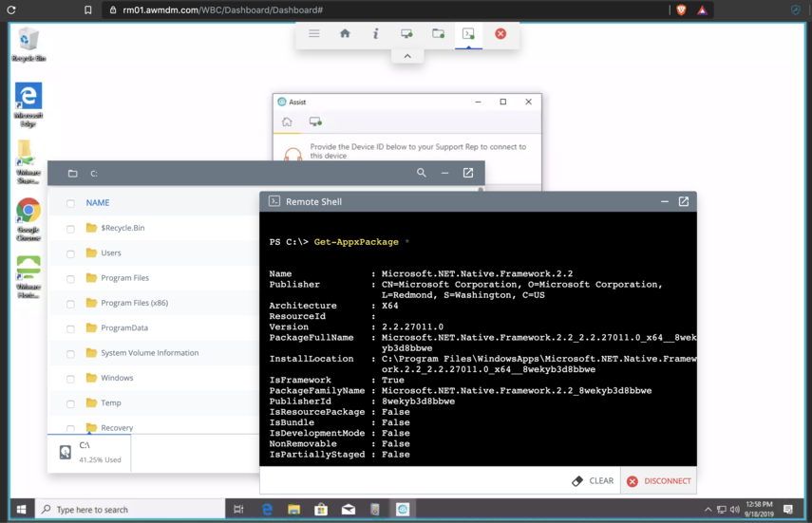
Task: Tick the checkbox beside the Users folder
Action: [x=70, y=253]
